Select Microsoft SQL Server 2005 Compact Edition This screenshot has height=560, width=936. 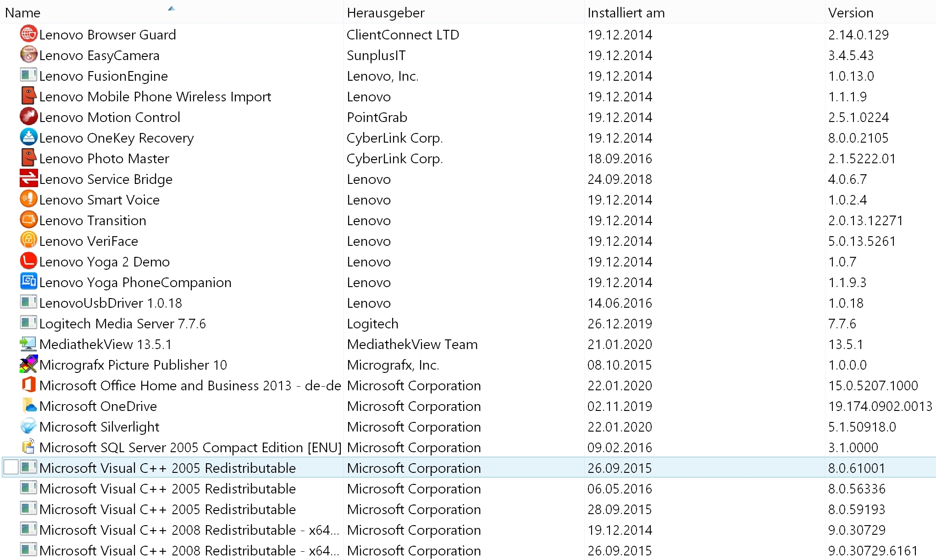[x=190, y=448]
